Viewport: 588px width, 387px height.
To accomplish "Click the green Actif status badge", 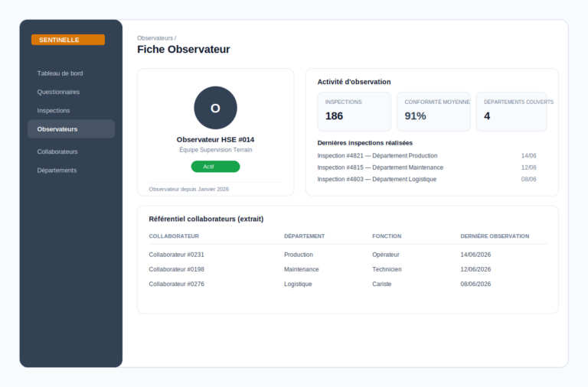I will (215, 167).
